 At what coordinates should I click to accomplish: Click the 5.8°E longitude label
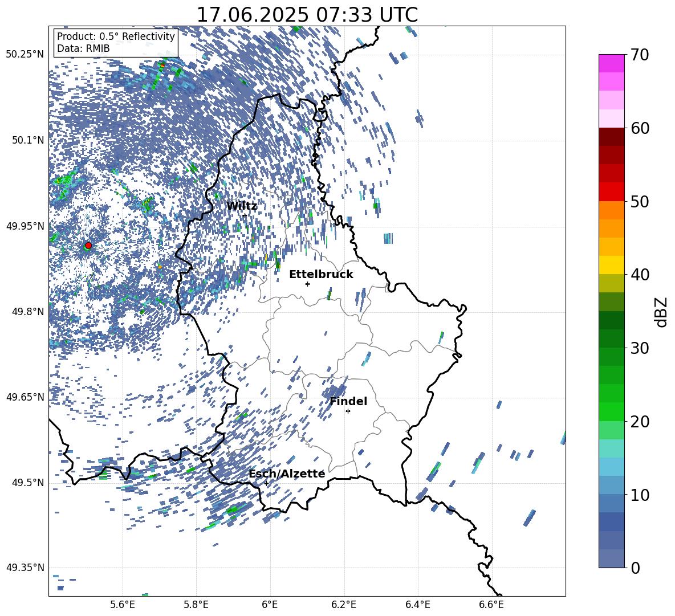tap(196, 605)
